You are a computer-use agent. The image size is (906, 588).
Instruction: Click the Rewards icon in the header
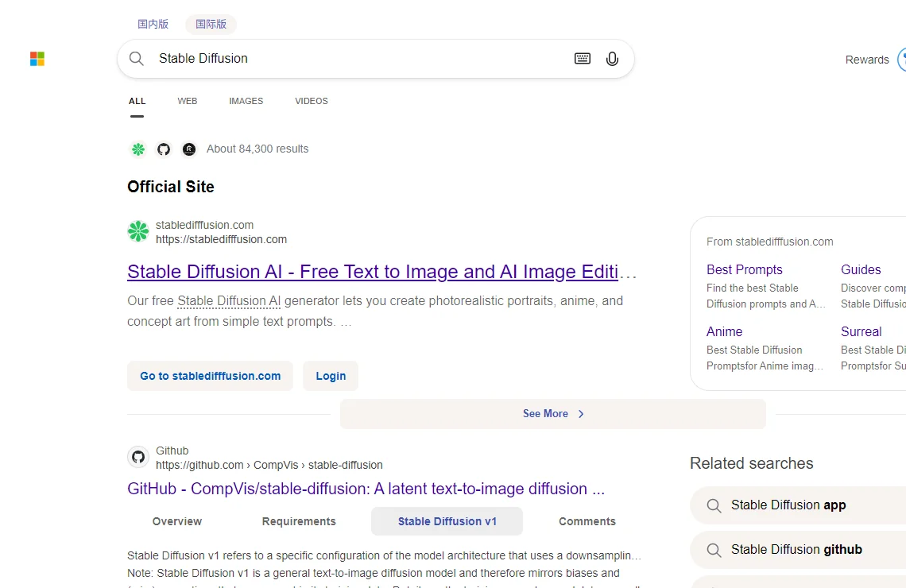pos(901,60)
